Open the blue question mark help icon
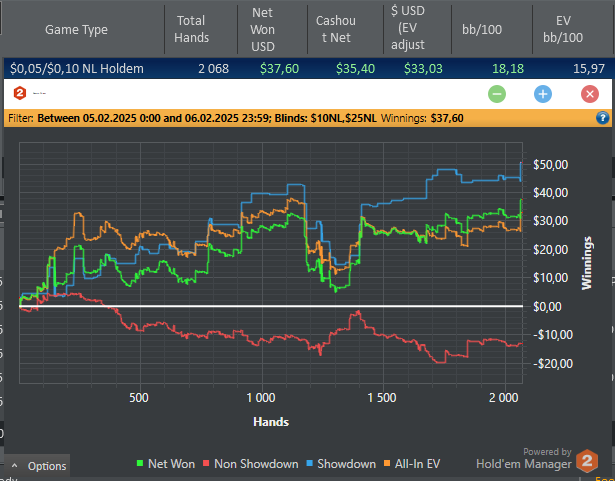The width and height of the screenshot is (615, 481). point(602,118)
